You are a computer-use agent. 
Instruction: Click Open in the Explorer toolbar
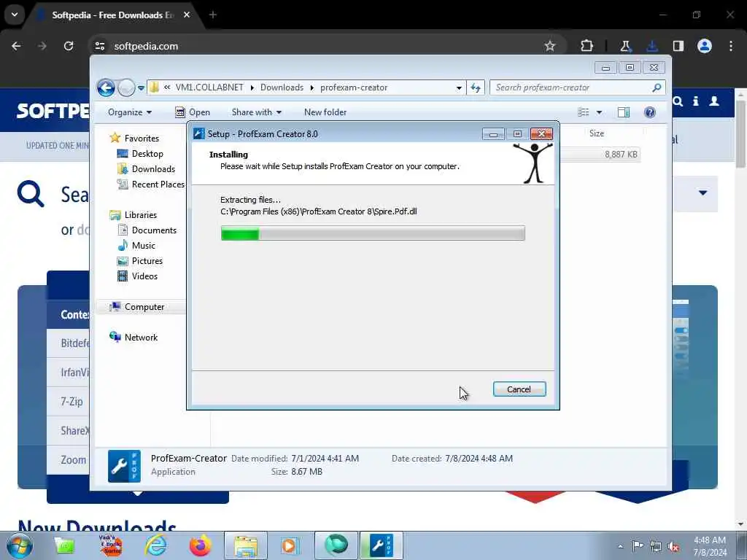tap(193, 112)
